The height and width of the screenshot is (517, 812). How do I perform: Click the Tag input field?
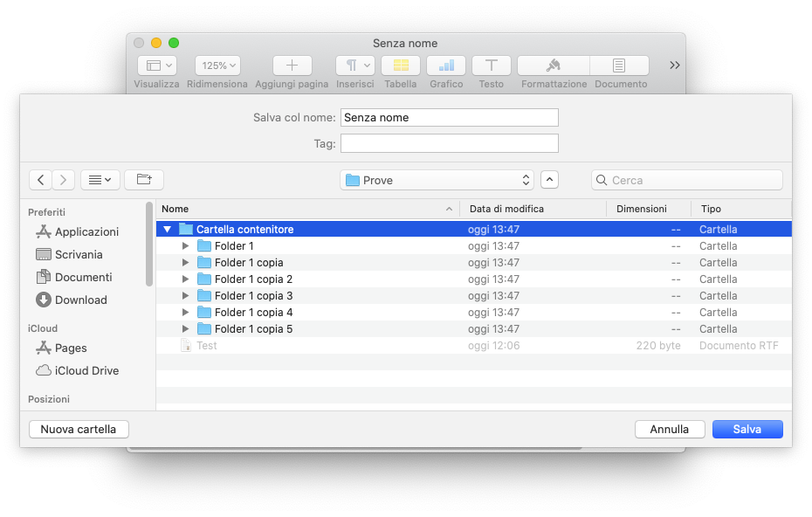[449, 143]
